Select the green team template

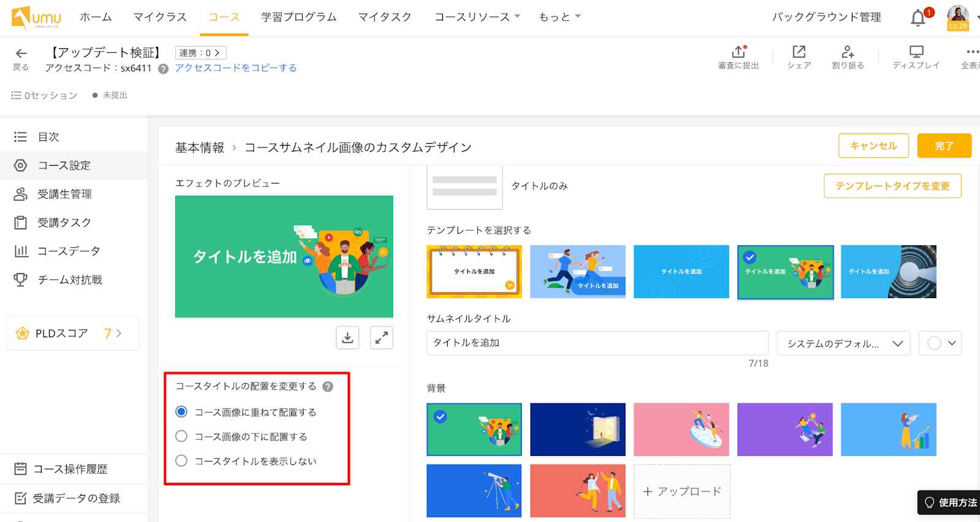click(785, 272)
